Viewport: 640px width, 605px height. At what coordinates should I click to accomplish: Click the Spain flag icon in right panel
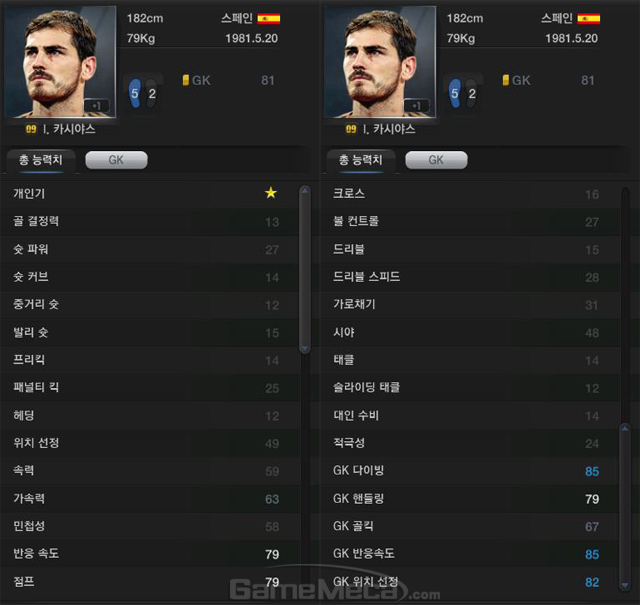pos(589,19)
